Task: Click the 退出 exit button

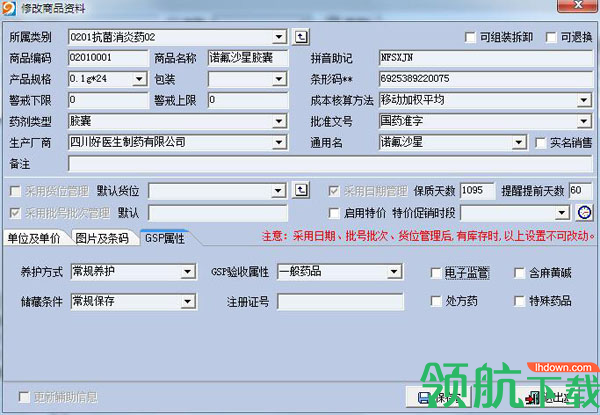Action: [x=548, y=398]
